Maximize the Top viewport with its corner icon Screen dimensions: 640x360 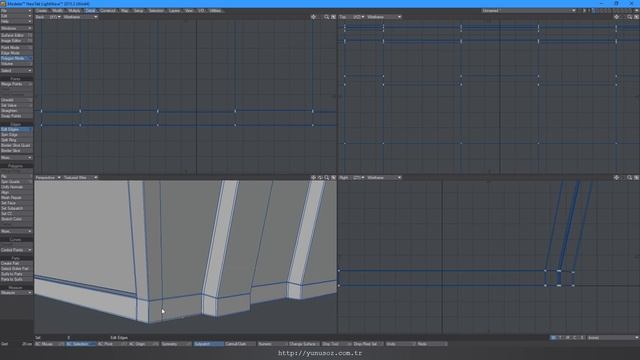(636, 17)
